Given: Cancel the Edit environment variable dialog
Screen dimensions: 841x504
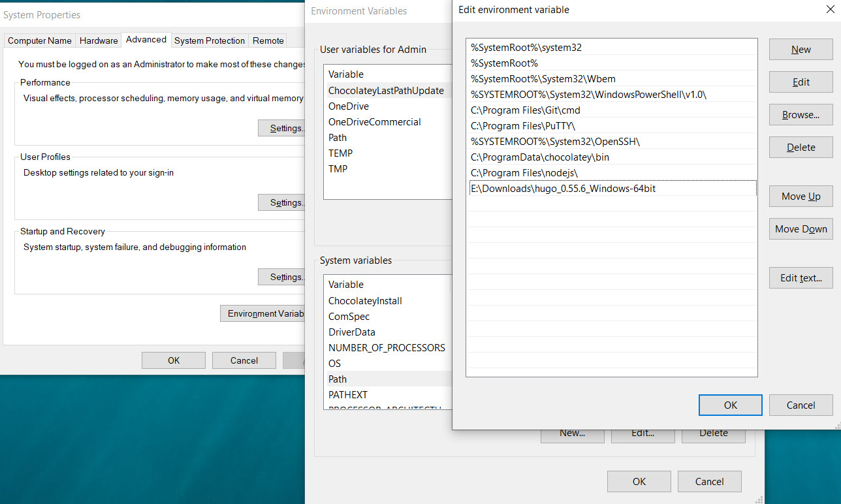Looking at the screenshot, I should (801, 405).
